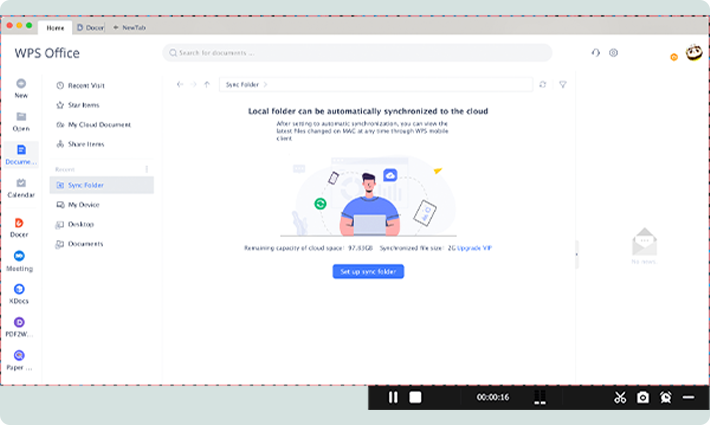Take screenshot with recorder camera icon
Viewport: 710px width, 425px height.
pos(643,397)
